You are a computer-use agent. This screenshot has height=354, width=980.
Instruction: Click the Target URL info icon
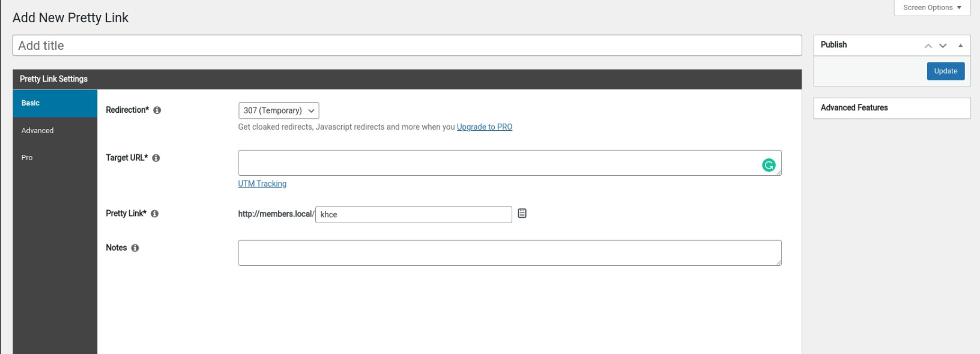[x=156, y=158]
